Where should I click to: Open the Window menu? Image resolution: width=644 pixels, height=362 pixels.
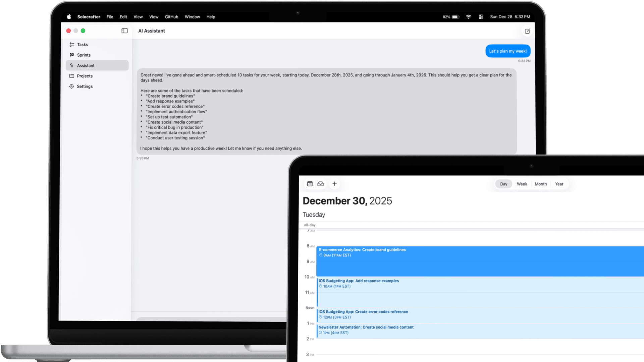pos(192,17)
